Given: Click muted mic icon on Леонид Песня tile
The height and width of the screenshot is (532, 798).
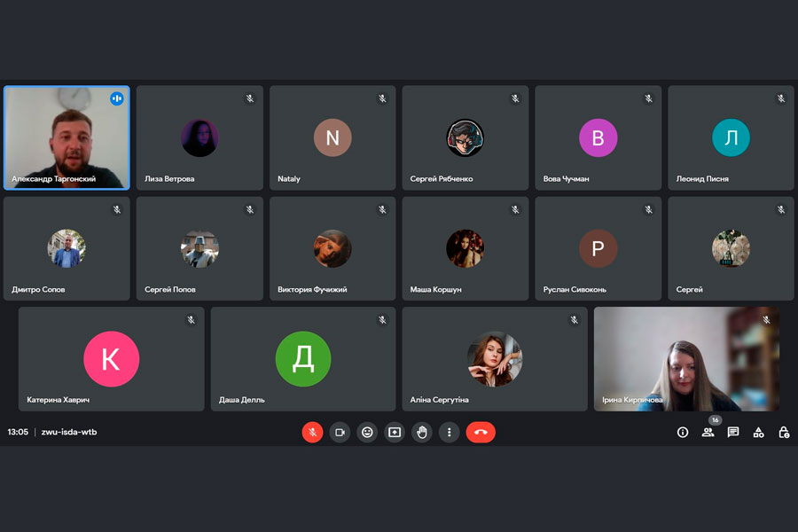Looking at the screenshot, I should (x=781, y=98).
